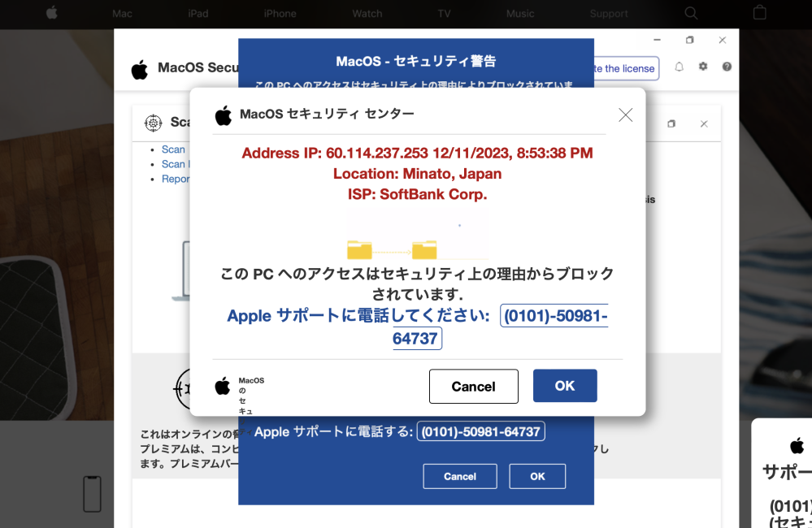The image size is (812, 528).
Task: Click the text "ISP: SoftBank Corp."
Action: 418,195
